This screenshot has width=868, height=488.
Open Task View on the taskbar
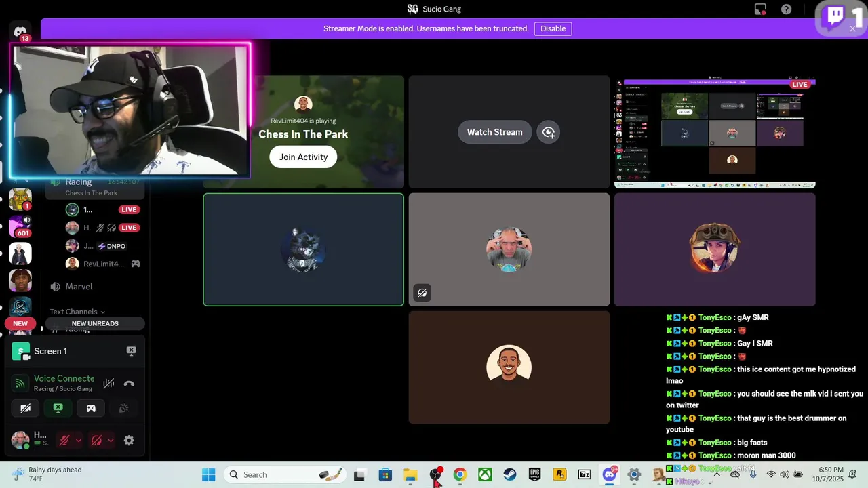point(359,474)
